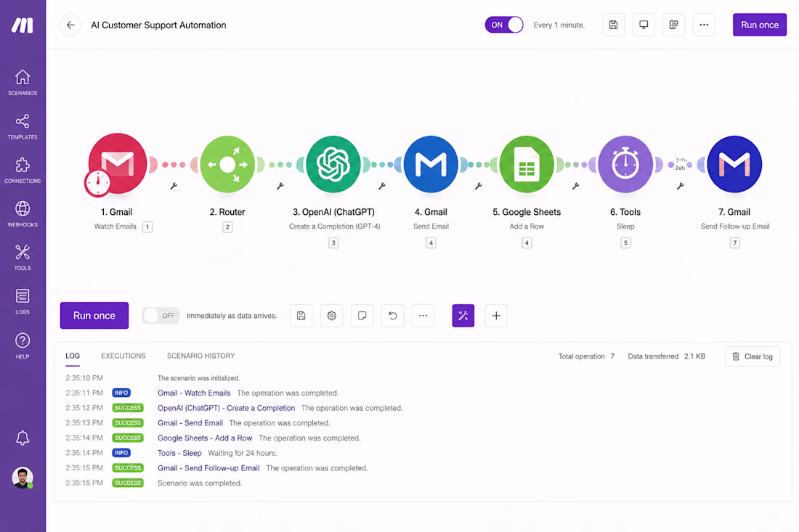Open OpenAI - Create a Completion log link
Viewport: 799px width, 532px height.
coord(226,408)
